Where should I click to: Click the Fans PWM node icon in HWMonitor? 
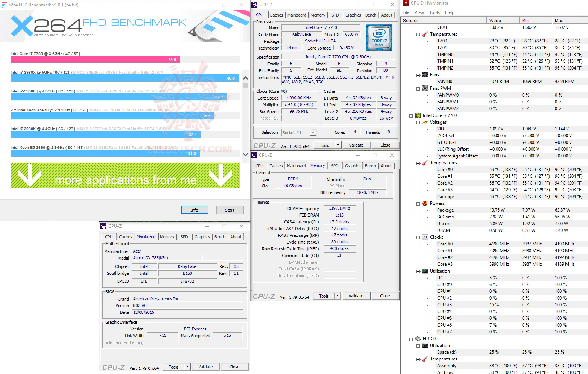click(x=425, y=88)
